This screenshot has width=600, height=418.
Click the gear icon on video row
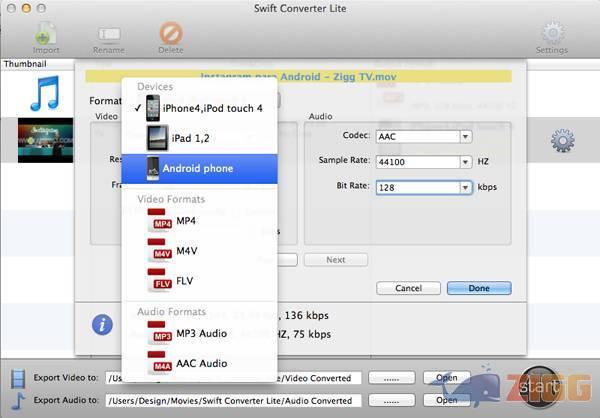562,140
